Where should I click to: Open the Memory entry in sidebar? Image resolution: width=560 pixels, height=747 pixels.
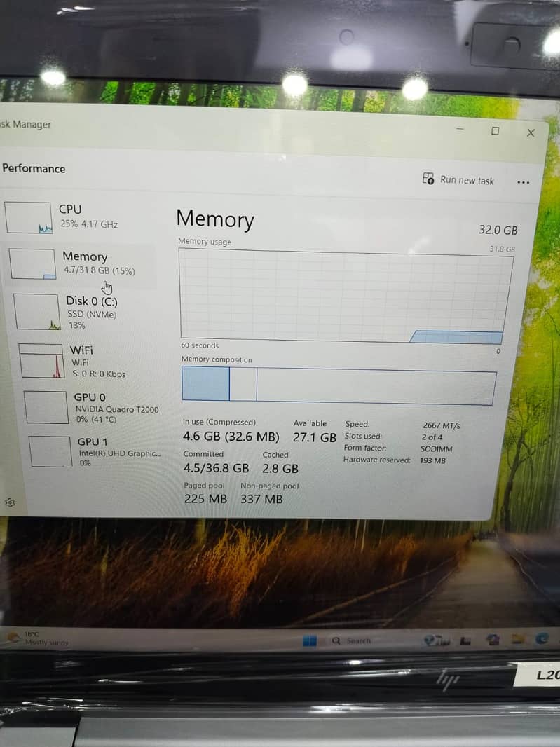(84, 263)
